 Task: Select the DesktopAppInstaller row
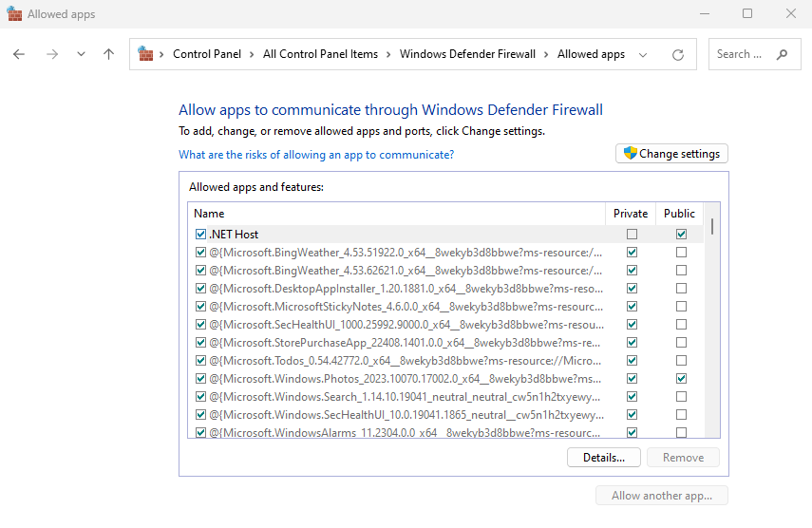(x=445, y=289)
